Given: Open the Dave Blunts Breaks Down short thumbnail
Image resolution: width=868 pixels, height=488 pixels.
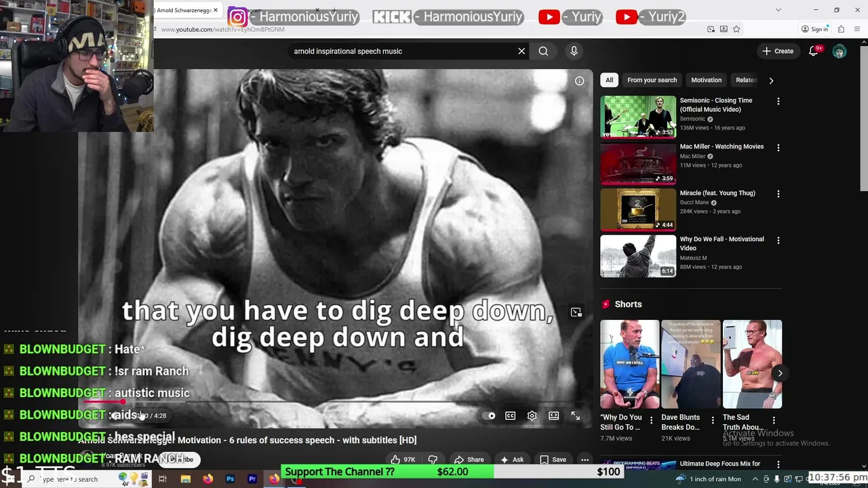Looking at the screenshot, I should [x=690, y=365].
